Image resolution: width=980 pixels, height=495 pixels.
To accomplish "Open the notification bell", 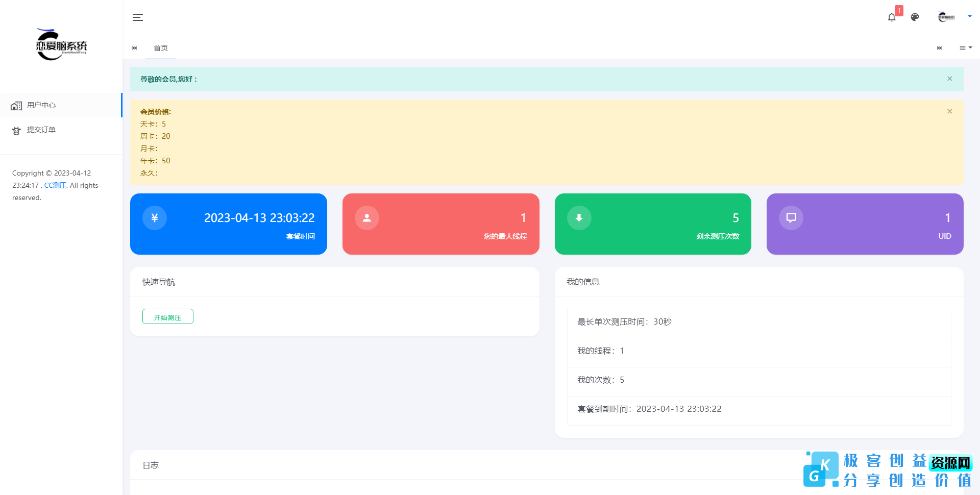I will [892, 17].
